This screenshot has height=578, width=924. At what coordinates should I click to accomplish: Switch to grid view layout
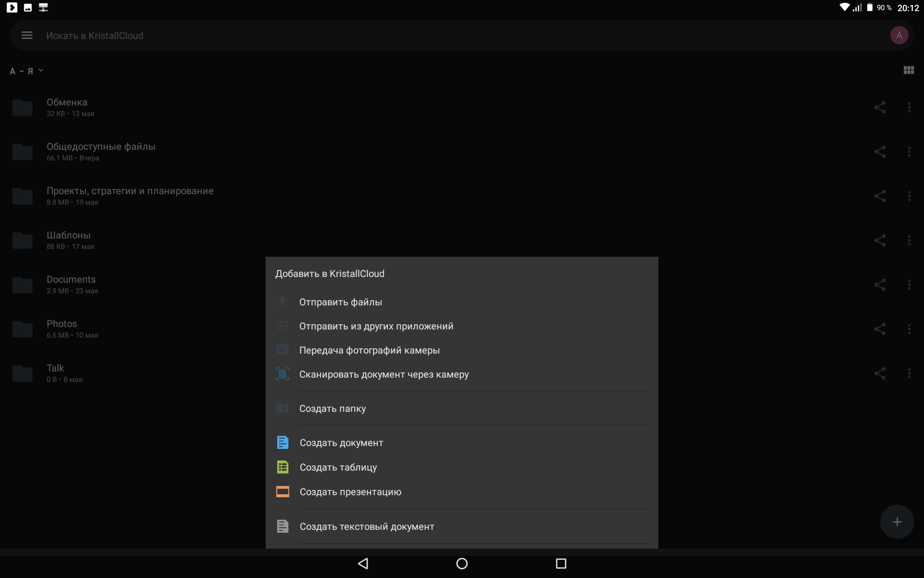909,70
